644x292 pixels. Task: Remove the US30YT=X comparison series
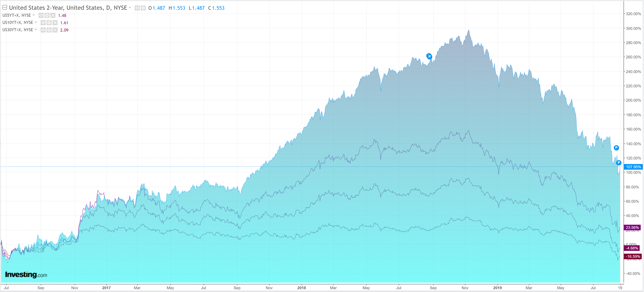(55, 30)
